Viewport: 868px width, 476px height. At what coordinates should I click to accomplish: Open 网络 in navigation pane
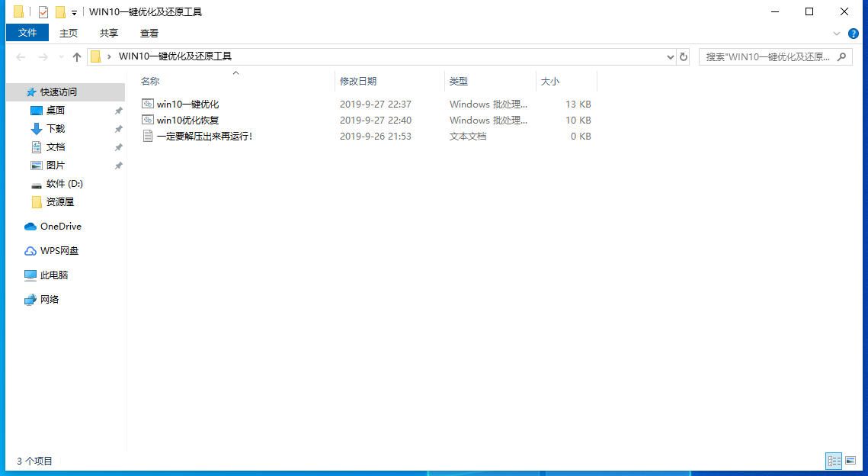pyautogui.click(x=50, y=299)
